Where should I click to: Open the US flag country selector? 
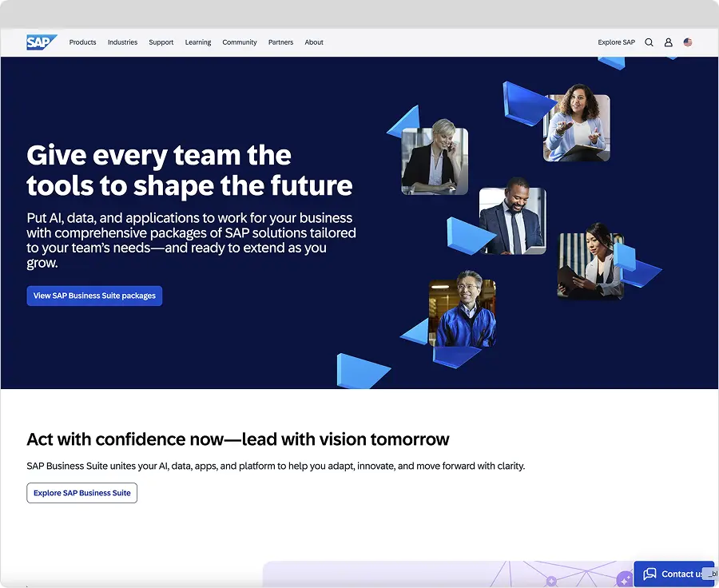tap(688, 42)
